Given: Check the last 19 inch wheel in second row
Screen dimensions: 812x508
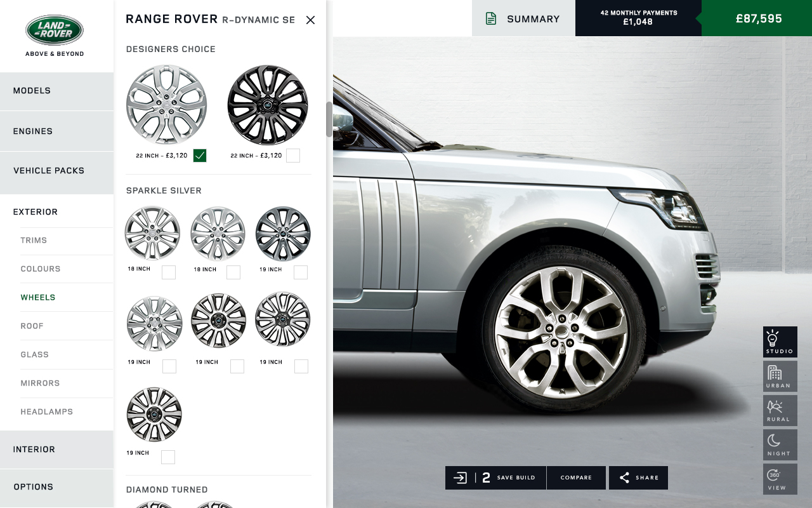Looking at the screenshot, I should pyautogui.click(x=301, y=366).
